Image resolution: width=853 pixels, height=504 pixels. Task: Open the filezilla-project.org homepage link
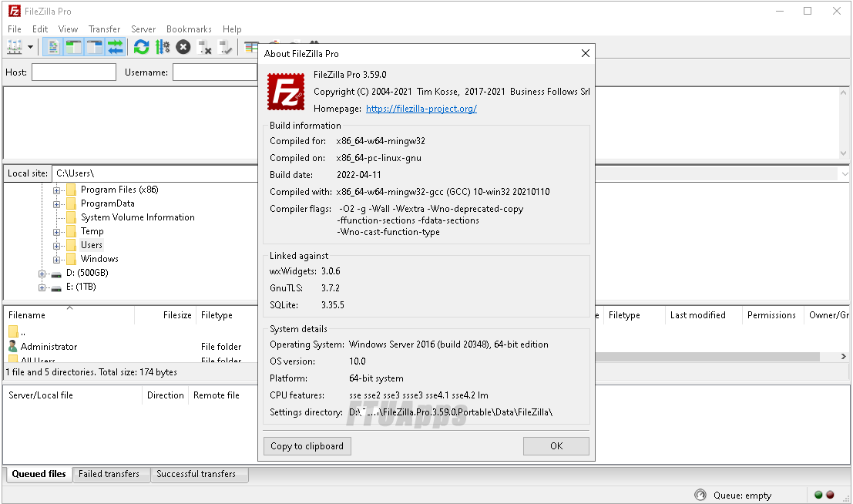tap(421, 109)
